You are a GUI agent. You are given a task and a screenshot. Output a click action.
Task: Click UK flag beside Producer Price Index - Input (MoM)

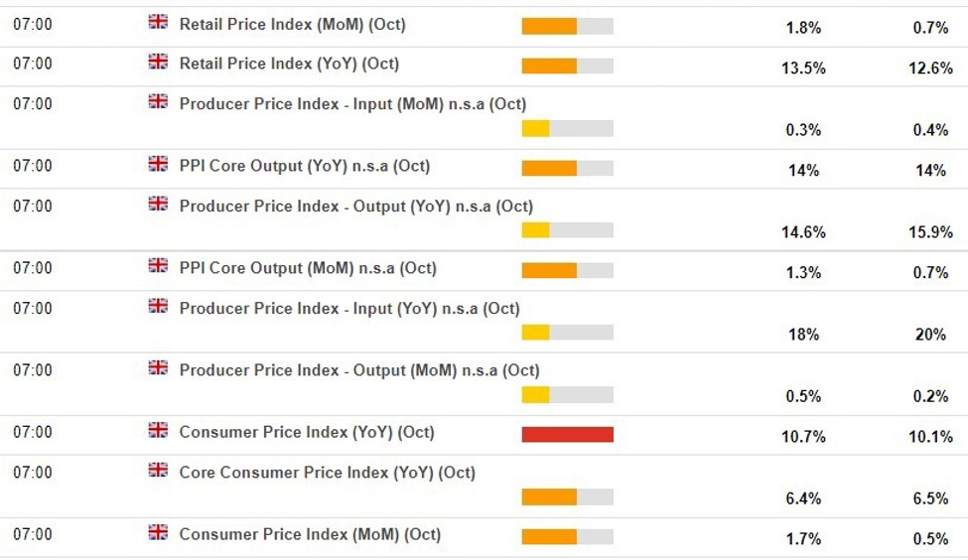point(158,102)
